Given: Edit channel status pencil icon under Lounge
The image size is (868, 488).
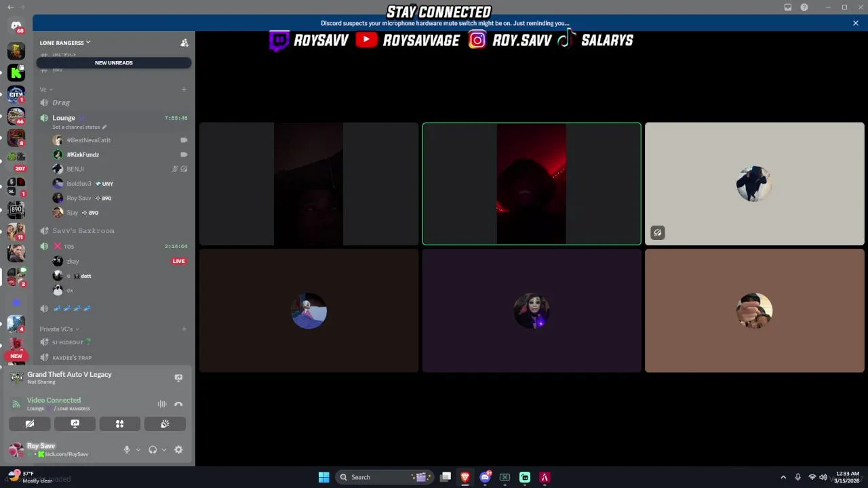Looking at the screenshot, I should point(104,127).
